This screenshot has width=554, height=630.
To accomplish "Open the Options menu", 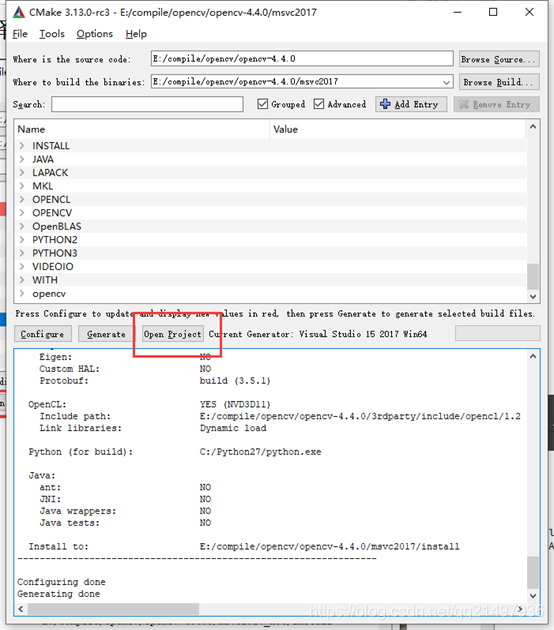I will point(94,34).
